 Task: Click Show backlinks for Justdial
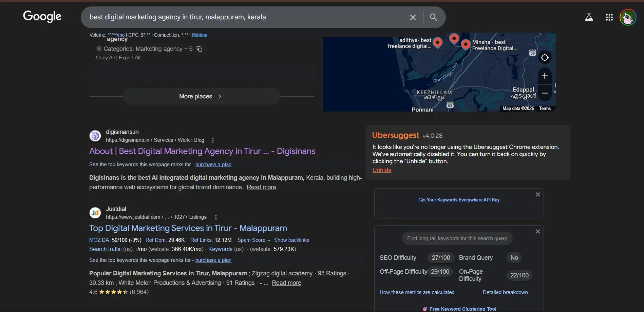(291, 240)
